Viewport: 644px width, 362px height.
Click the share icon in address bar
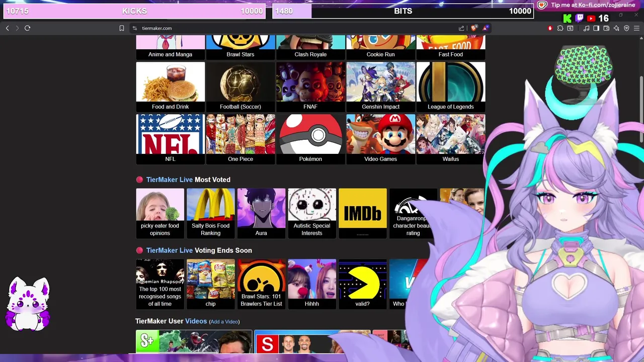461,28
